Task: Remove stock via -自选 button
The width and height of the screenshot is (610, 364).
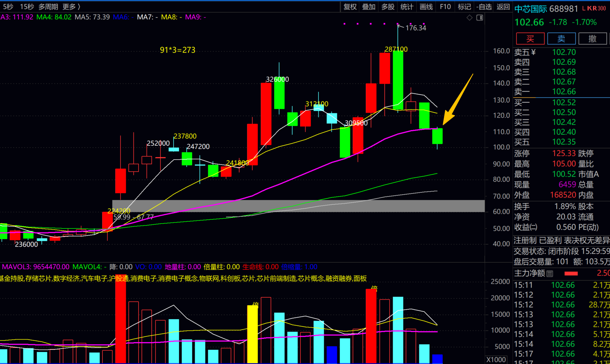Action: click(x=484, y=7)
